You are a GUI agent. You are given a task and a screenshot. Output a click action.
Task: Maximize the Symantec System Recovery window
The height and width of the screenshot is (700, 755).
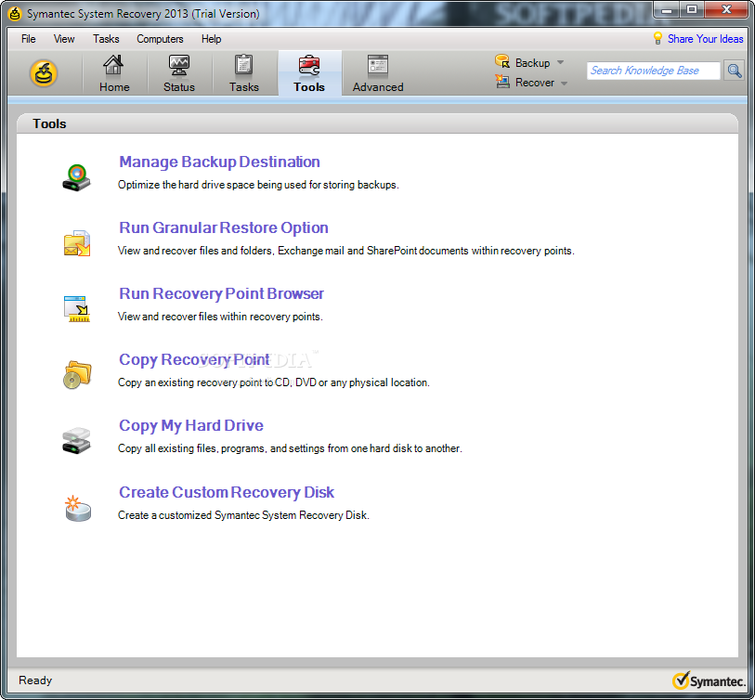692,10
